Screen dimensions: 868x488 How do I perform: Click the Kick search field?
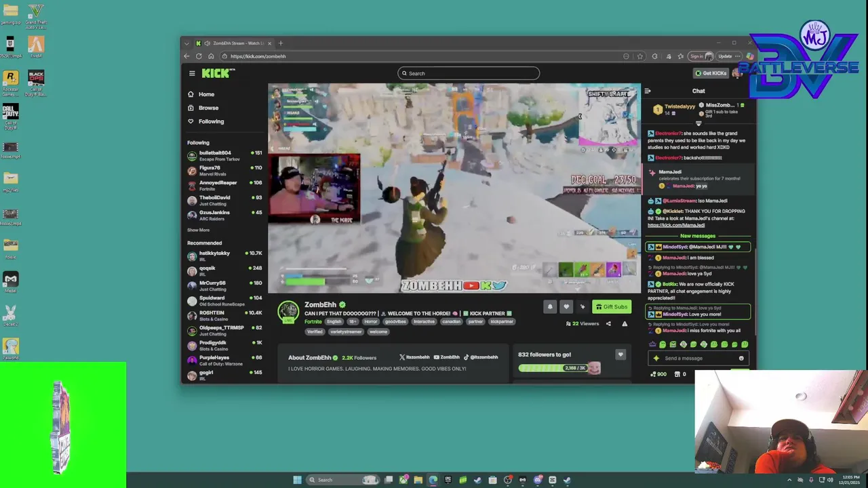[x=469, y=73]
